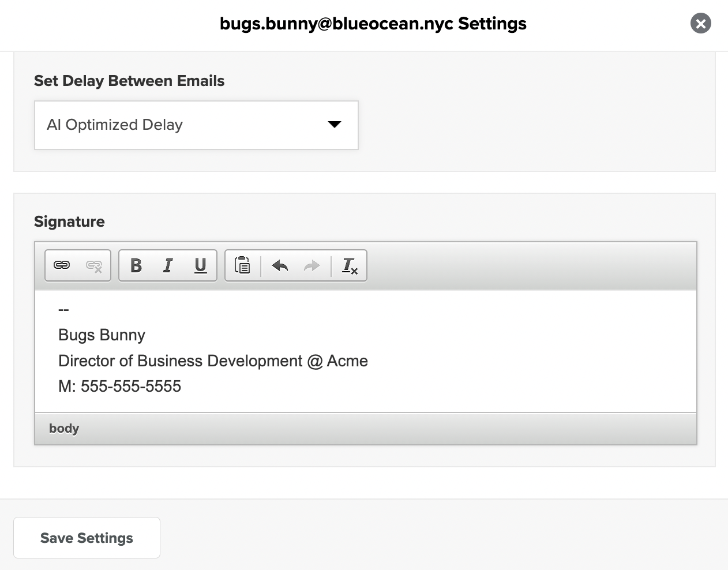Click the unlink icon in signature toolbar

(x=94, y=265)
